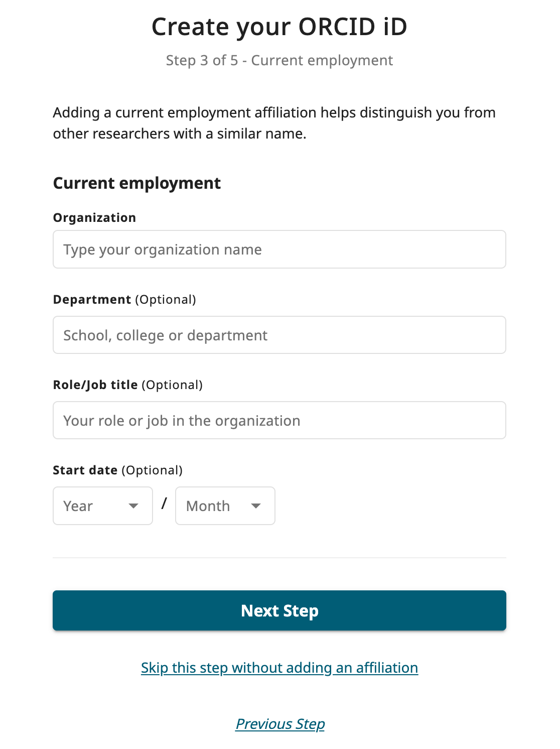
Task: Focus the "Type your organization name" box
Action: click(279, 249)
